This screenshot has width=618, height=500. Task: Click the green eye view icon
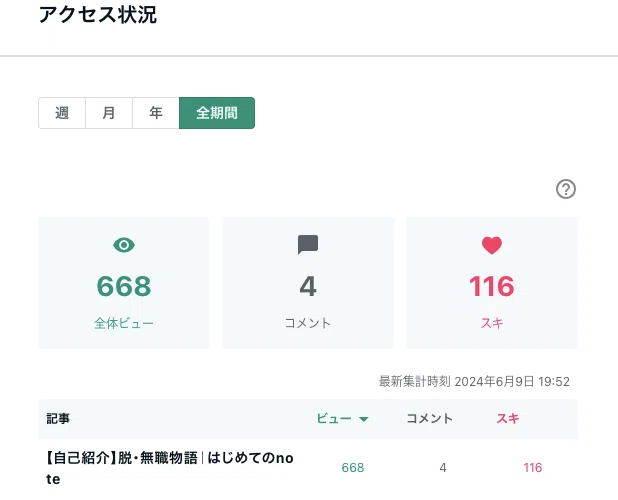[x=124, y=245]
